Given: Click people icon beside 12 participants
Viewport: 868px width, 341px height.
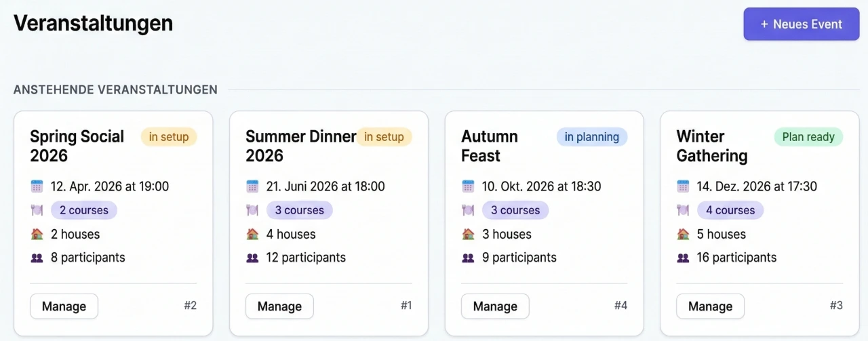Looking at the screenshot, I should 252,258.
